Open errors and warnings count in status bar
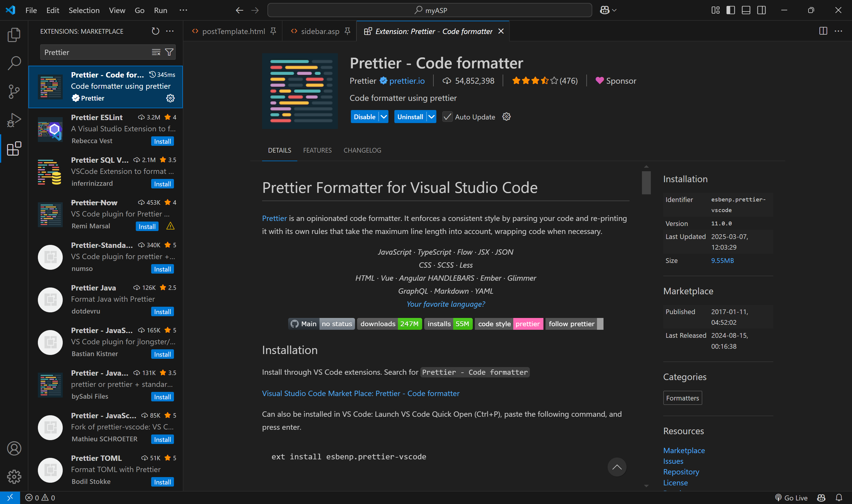Image resolution: width=852 pixels, height=504 pixels. pos(40,497)
